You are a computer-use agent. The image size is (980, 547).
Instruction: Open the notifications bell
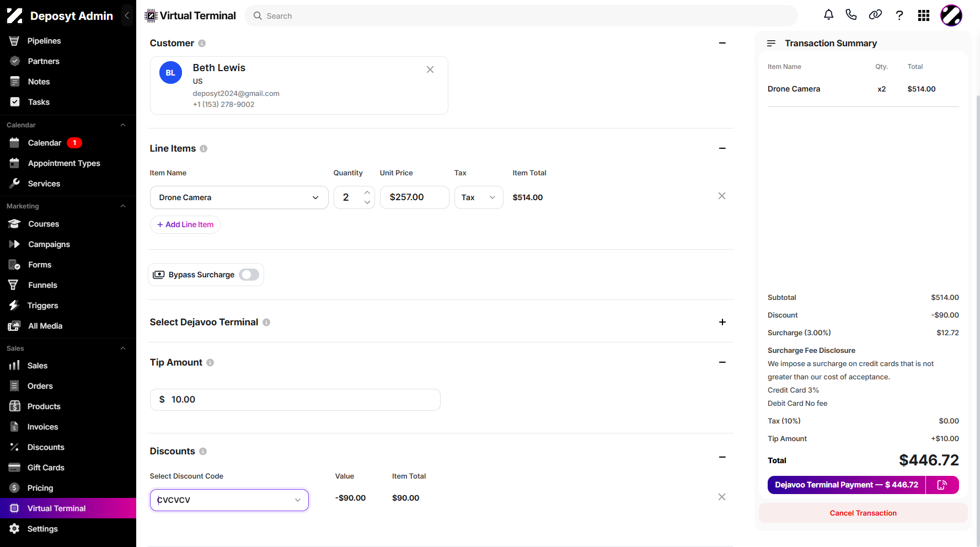[828, 15]
